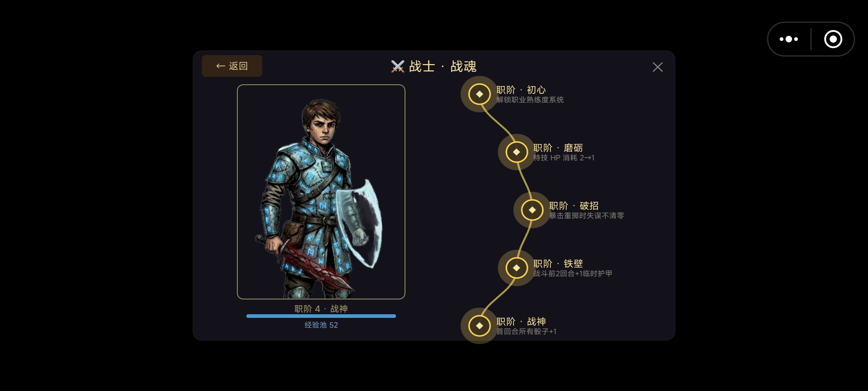This screenshot has height=391, width=868.
Task: Go back using the 返回 button
Action: (232, 66)
